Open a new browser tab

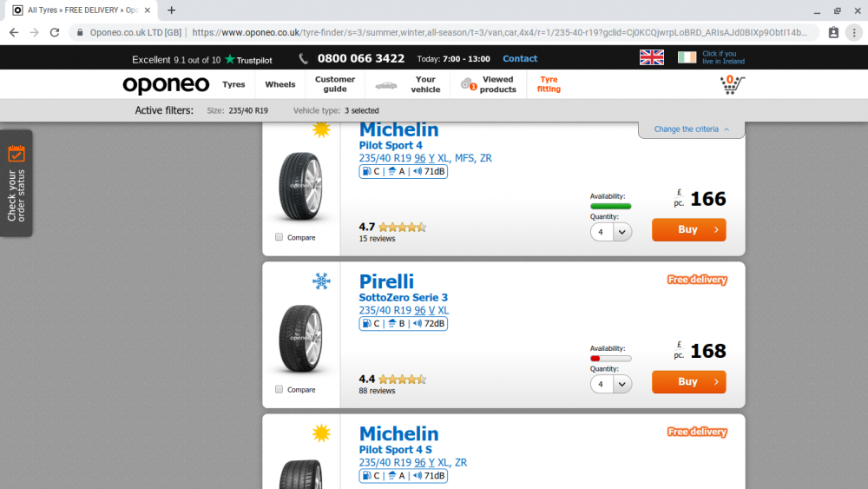point(172,10)
